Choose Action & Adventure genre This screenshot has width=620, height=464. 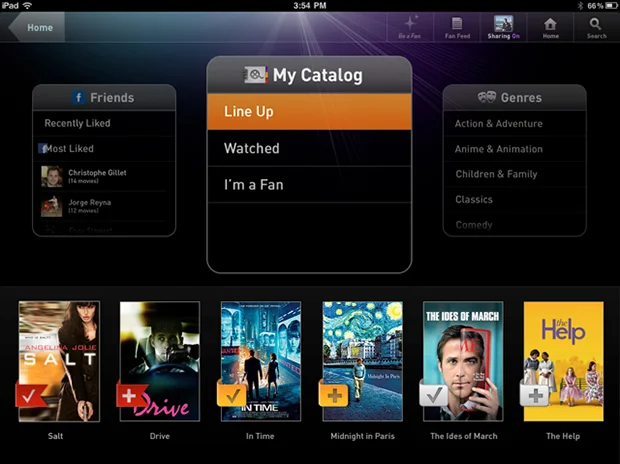coord(514,123)
